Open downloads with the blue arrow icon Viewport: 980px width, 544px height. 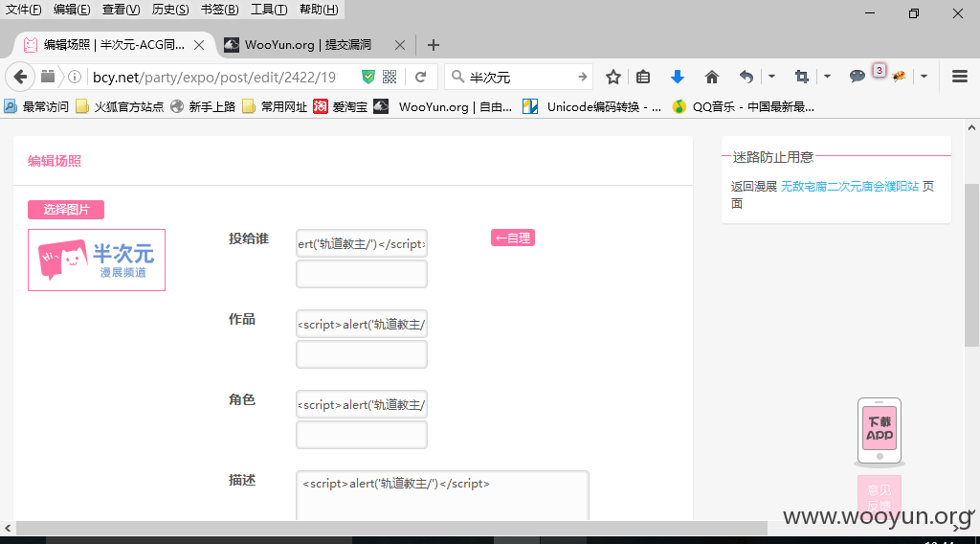[x=677, y=77]
